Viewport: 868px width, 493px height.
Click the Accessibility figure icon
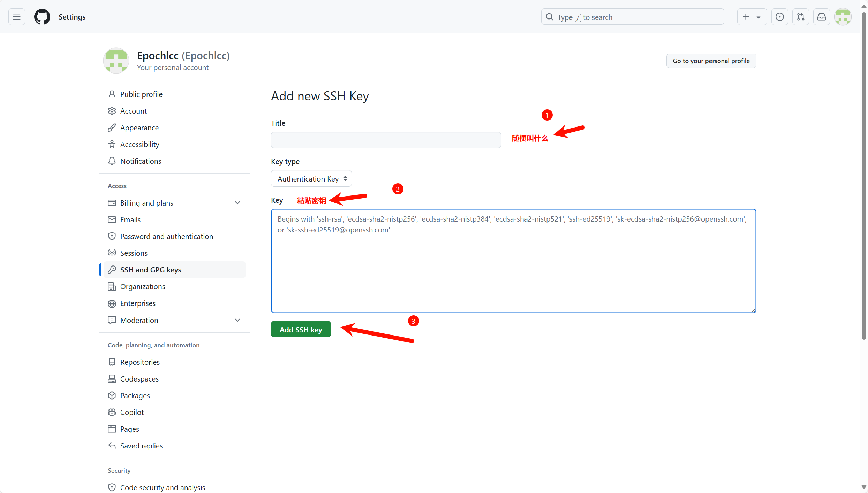tap(112, 144)
